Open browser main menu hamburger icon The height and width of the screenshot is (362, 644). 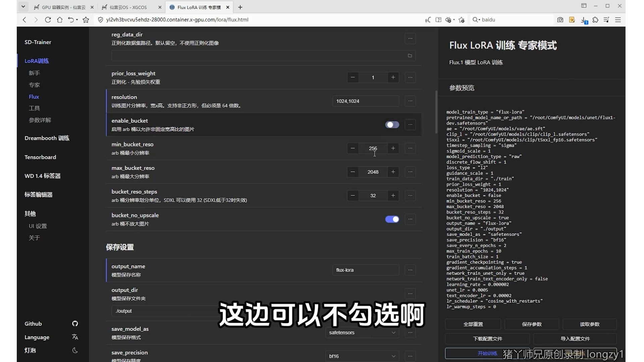(618, 20)
